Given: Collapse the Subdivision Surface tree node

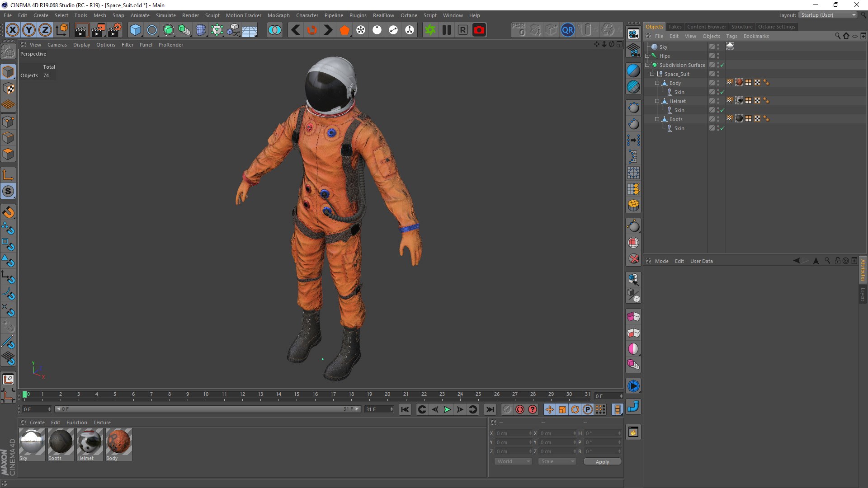Looking at the screenshot, I should [x=647, y=65].
